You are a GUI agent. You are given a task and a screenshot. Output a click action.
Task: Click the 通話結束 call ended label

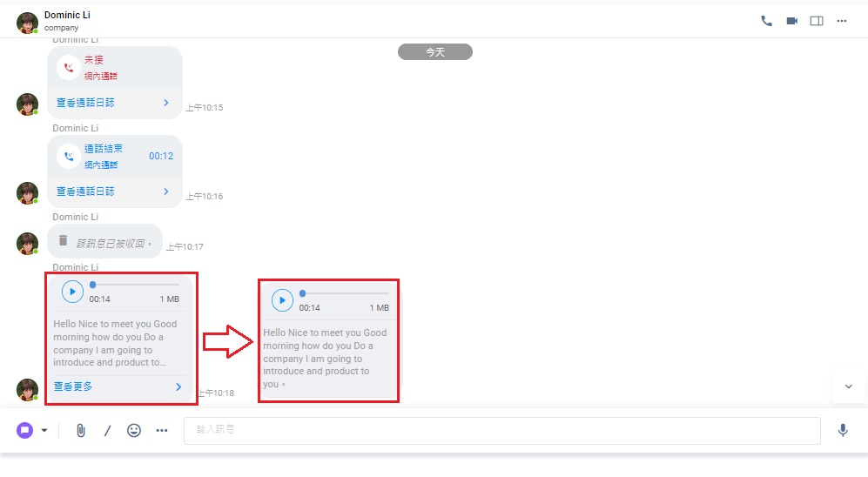[x=104, y=148]
